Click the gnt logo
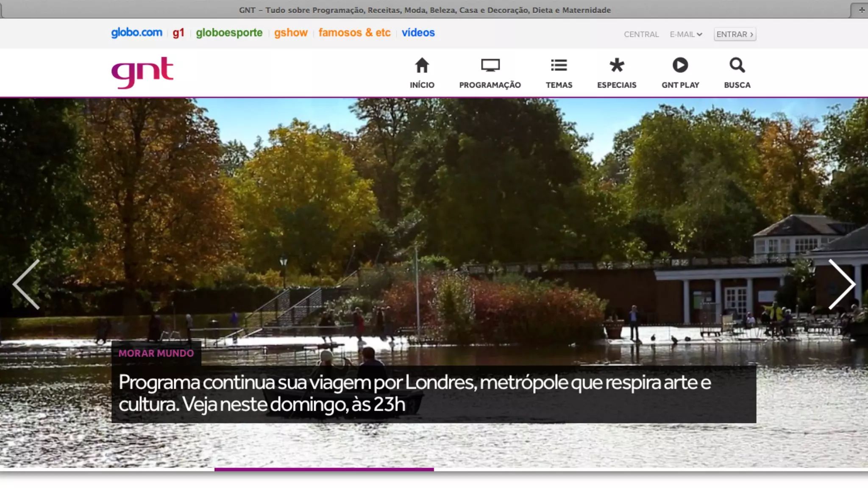868x488 pixels. click(x=142, y=72)
